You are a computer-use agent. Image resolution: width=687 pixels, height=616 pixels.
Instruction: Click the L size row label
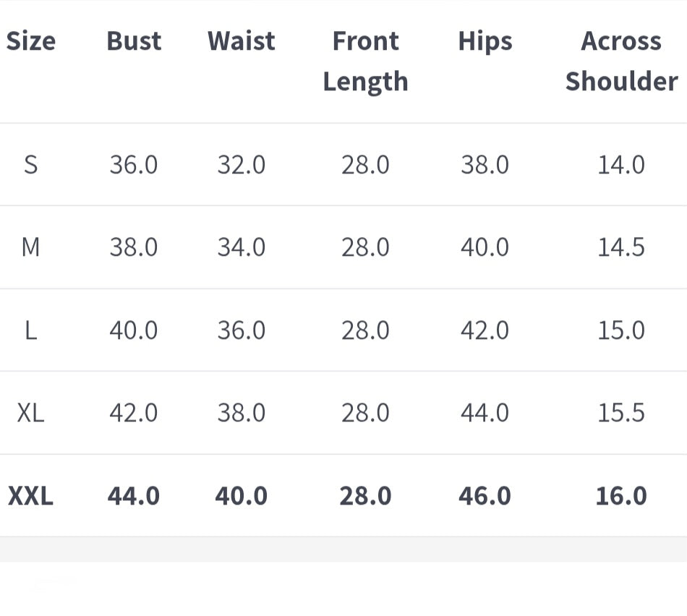tap(30, 330)
